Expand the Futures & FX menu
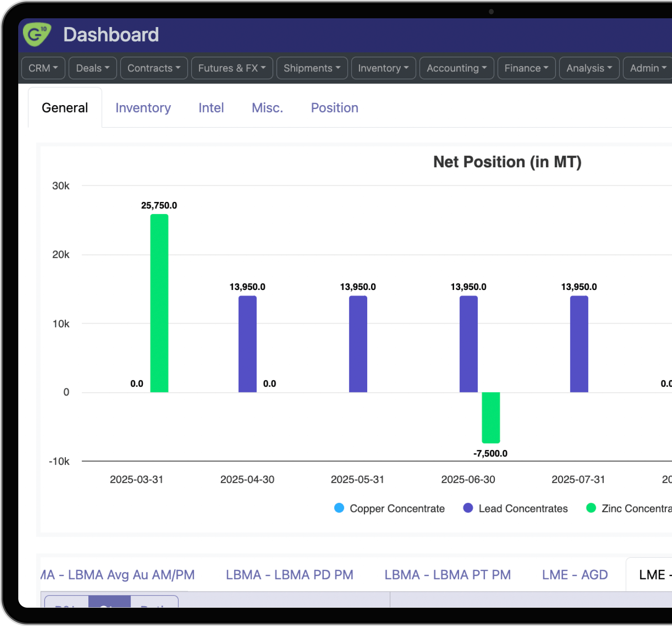672x626 pixels. pos(232,68)
